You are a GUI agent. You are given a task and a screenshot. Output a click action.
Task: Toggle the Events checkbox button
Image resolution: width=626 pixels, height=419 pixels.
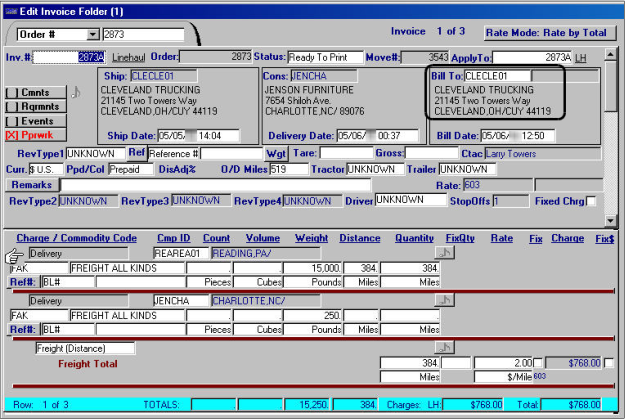(36, 121)
